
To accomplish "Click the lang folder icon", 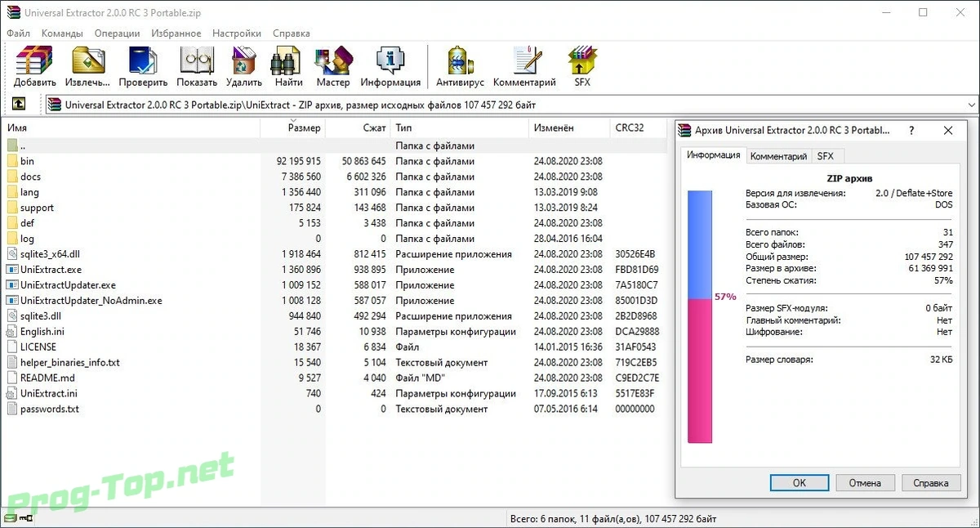I will point(12,192).
